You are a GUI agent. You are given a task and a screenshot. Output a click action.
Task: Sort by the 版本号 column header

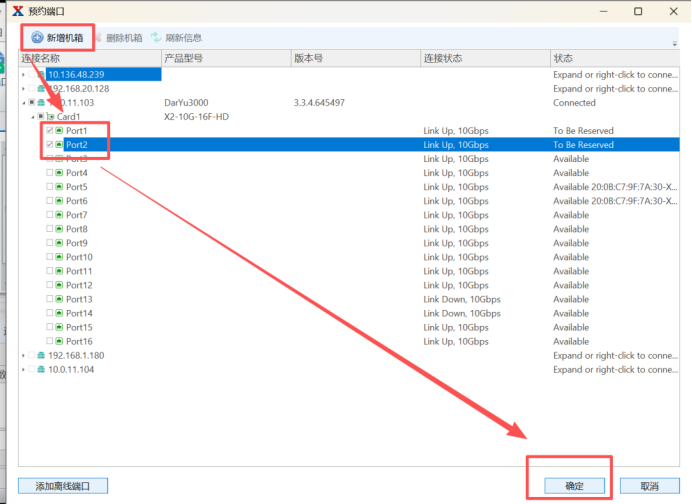(356, 58)
